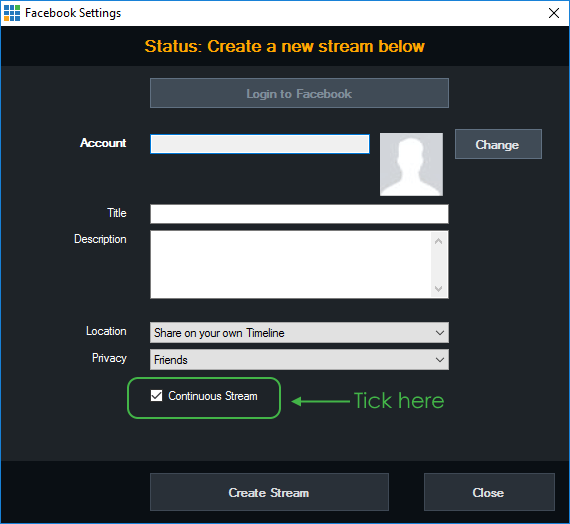The width and height of the screenshot is (570, 524).
Task: Click inside the Description text area
Action: (x=291, y=264)
